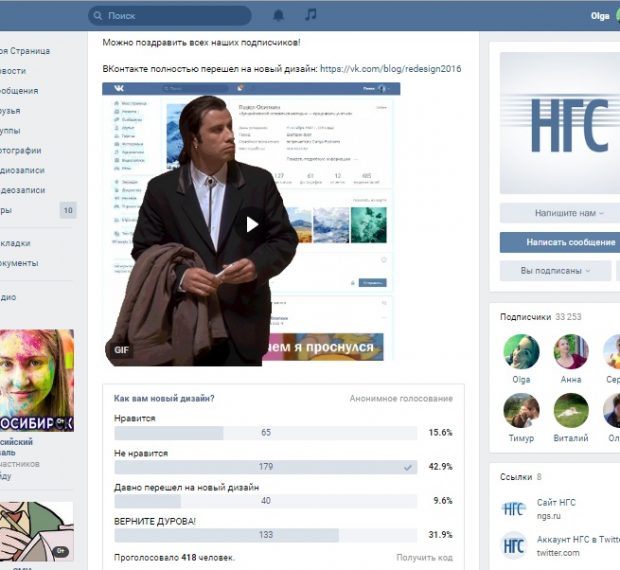Click the notifications bell icon
Screen dimensions: 620x570
click(x=278, y=15)
